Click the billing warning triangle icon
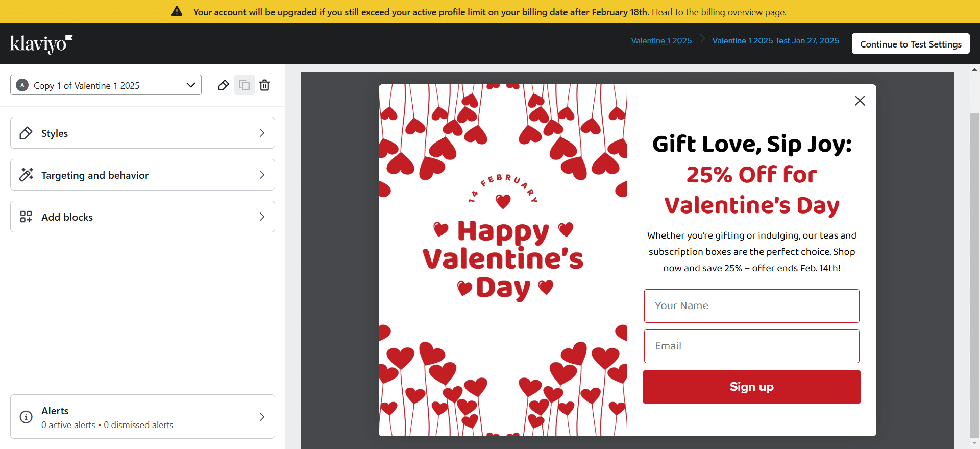 (x=177, y=11)
